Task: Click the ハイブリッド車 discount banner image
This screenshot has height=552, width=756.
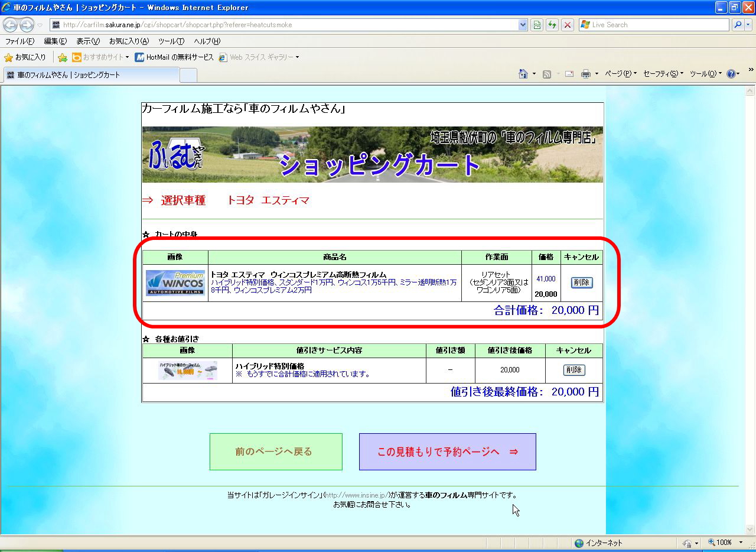Action: click(188, 371)
